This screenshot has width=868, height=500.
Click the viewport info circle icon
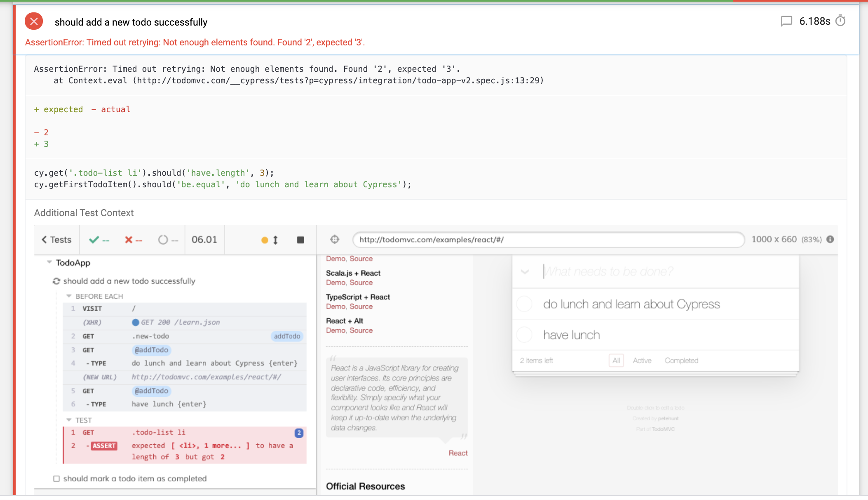[830, 239]
